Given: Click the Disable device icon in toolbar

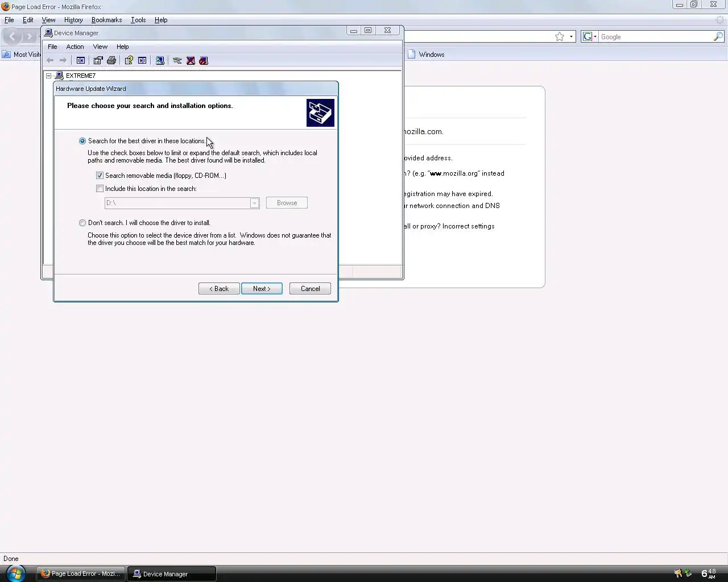Looking at the screenshot, I should (x=204, y=60).
